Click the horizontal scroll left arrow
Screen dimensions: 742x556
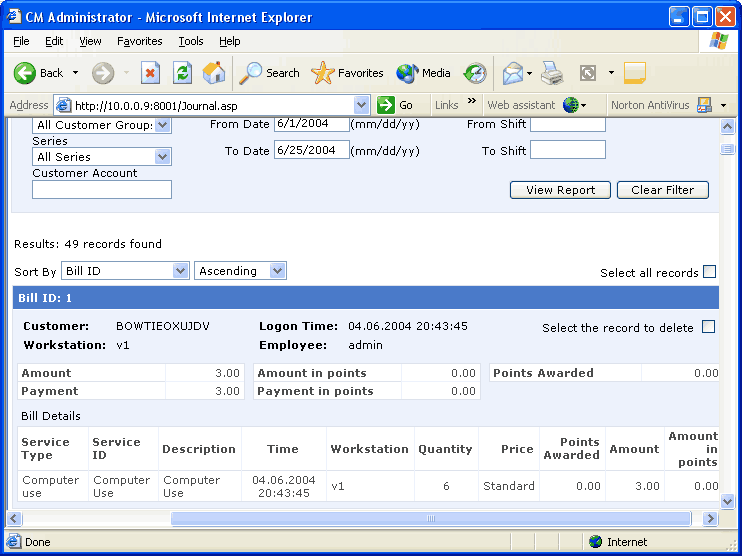[x=14, y=519]
